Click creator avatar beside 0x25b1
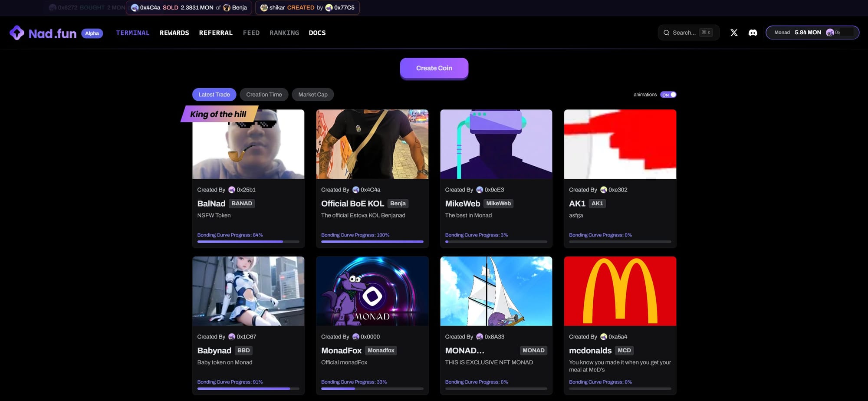Screen dimensions: 868x401 pos(232,190)
